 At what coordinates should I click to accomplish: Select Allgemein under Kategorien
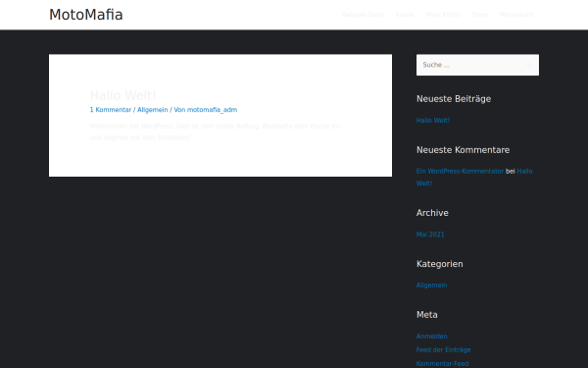(431, 286)
